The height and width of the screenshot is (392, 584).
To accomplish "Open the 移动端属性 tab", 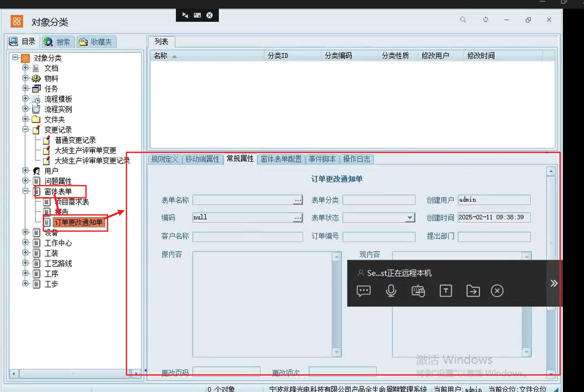I will 202,159.
